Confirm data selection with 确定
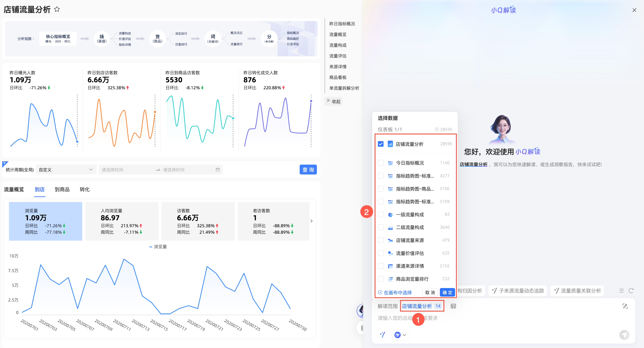This screenshot has width=644, height=348. 447,292
